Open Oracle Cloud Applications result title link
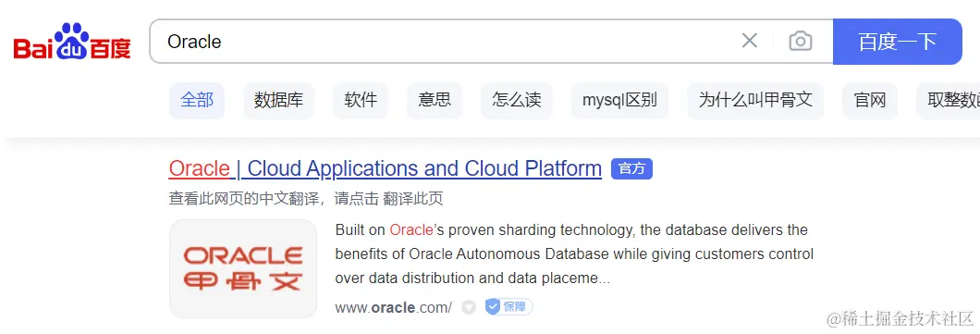Image resolution: width=980 pixels, height=334 pixels. (x=385, y=169)
